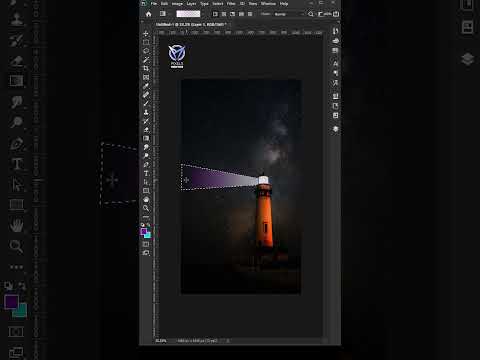This screenshot has width=480, height=360.
Task: Toggle Quick Mask mode
Action: [x=146, y=244]
